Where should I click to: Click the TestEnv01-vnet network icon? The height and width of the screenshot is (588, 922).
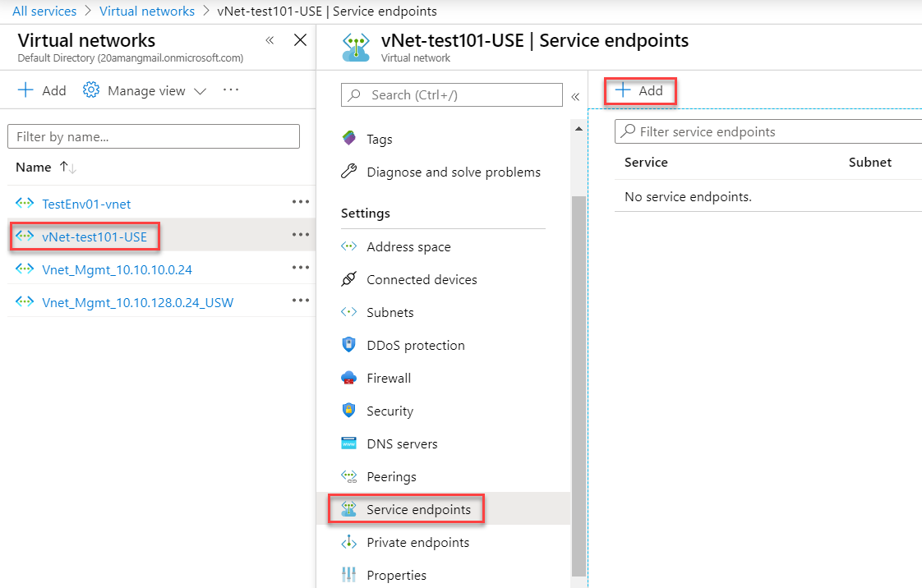(x=25, y=203)
